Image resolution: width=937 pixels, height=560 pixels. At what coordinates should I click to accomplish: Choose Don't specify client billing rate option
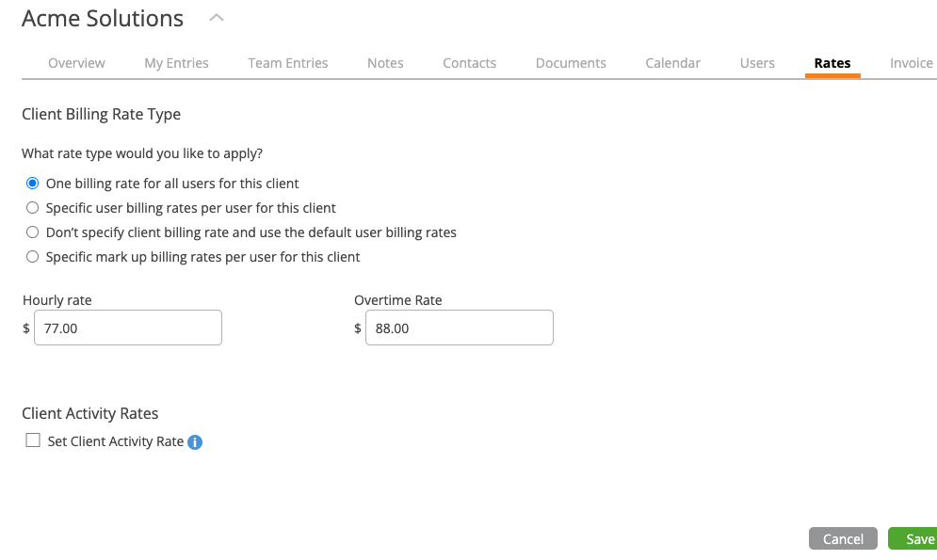tap(32, 232)
